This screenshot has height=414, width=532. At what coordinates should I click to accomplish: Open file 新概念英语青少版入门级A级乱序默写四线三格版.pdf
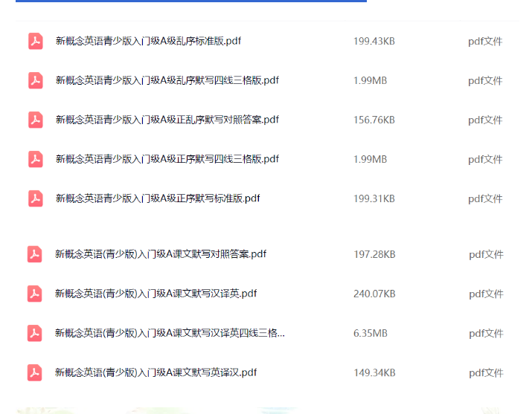coord(167,80)
